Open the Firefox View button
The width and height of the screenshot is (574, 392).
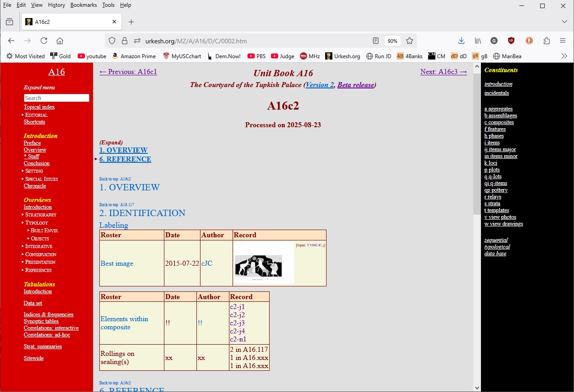click(9, 22)
